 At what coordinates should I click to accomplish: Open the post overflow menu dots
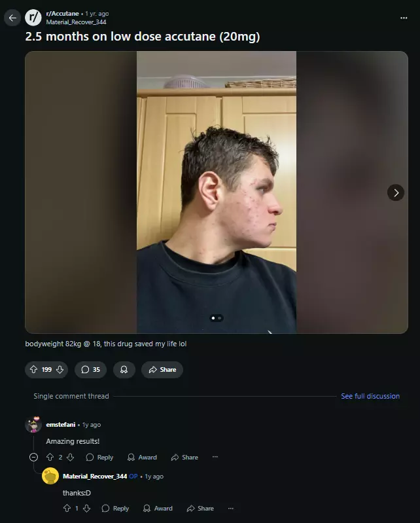click(x=404, y=18)
